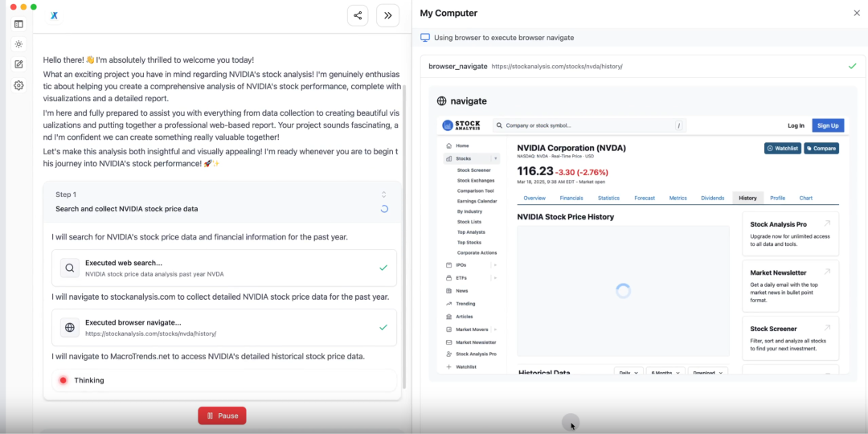Click the globe icon beside navigate heading
Viewport: 868px width, 434px height.
point(442,101)
